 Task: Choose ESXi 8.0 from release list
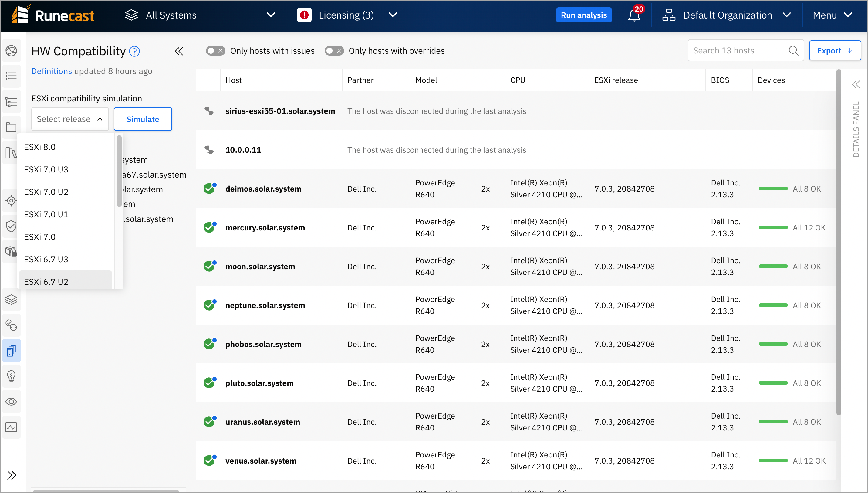pyautogui.click(x=66, y=147)
